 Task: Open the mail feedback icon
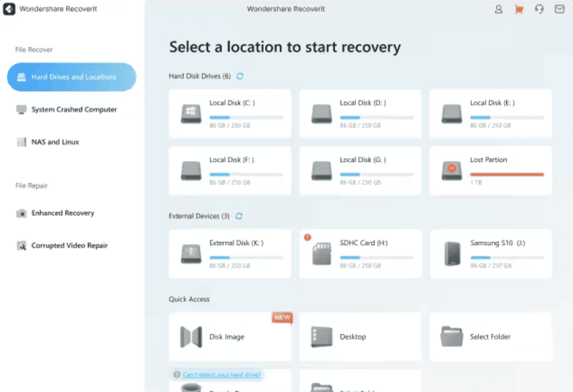(559, 9)
